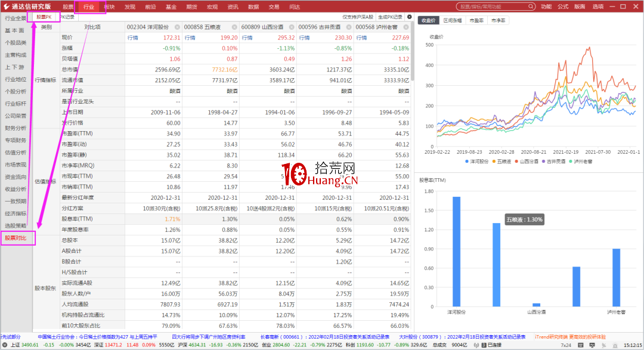Open the iTrend研究终端 promo link
Screen dimensions: 644x350
tap(570, 337)
